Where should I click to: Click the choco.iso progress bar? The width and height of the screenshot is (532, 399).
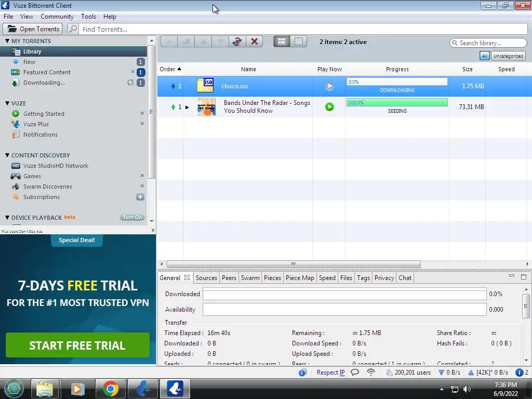(397, 82)
